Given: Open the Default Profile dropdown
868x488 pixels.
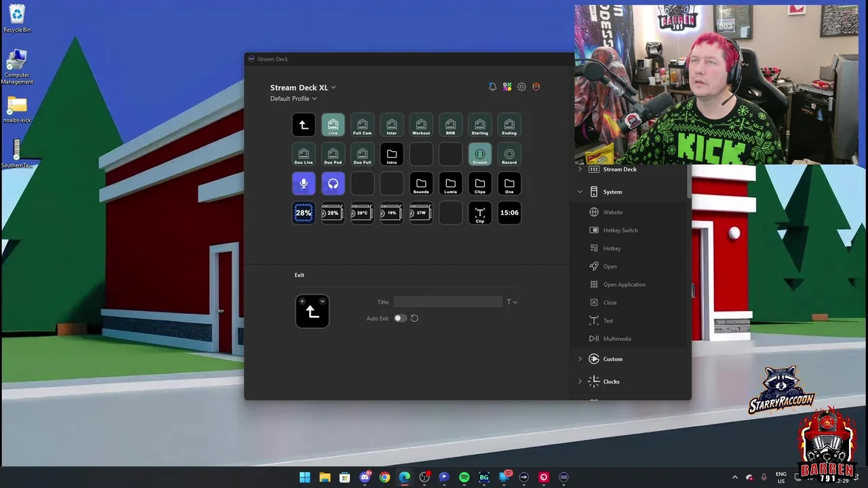Looking at the screenshot, I should pos(294,98).
